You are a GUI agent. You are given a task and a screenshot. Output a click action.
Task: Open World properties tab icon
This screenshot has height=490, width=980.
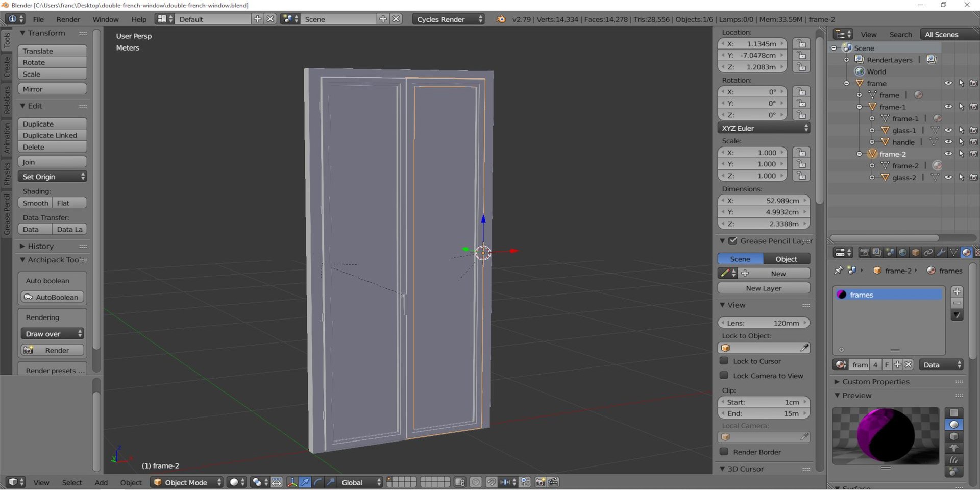(902, 253)
